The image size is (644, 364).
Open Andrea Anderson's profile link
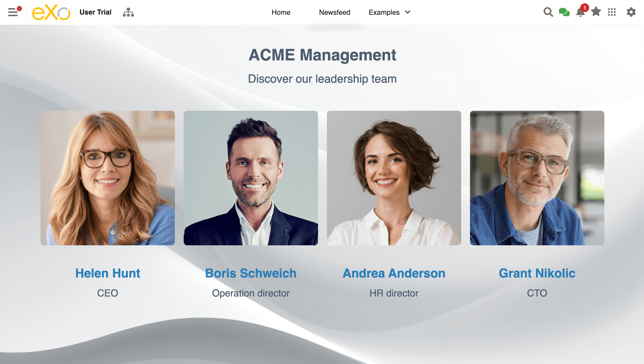click(394, 273)
